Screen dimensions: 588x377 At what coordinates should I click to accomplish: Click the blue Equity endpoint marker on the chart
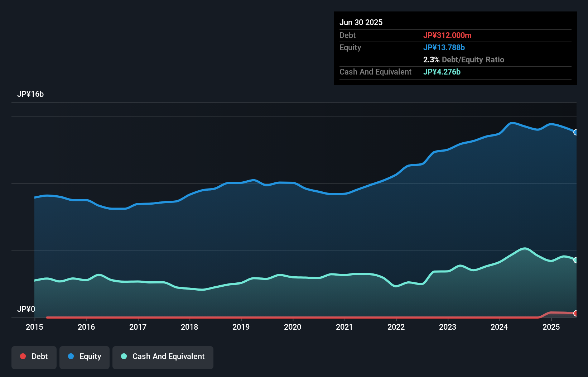point(576,133)
